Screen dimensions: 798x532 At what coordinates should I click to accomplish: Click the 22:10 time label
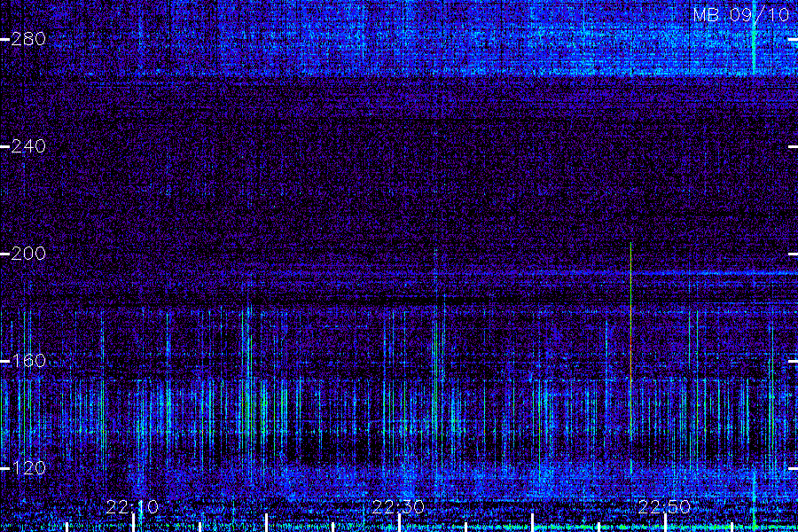tap(132, 507)
